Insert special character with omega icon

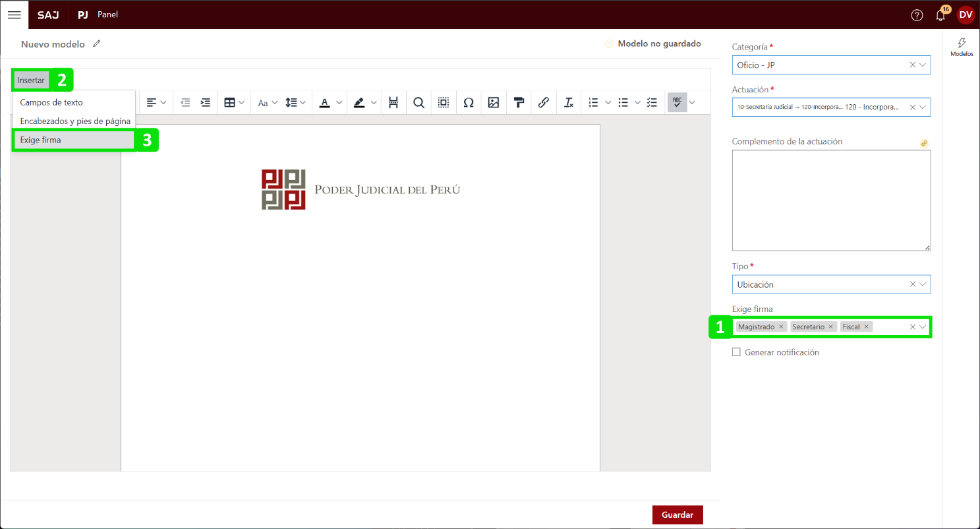click(469, 102)
